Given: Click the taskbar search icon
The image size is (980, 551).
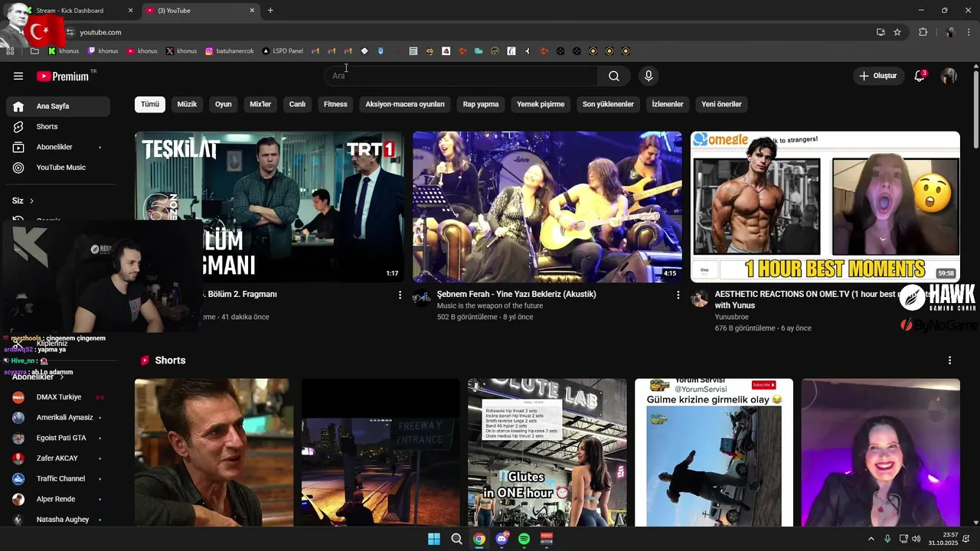Looking at the screenshot, I should click(456, 539).
